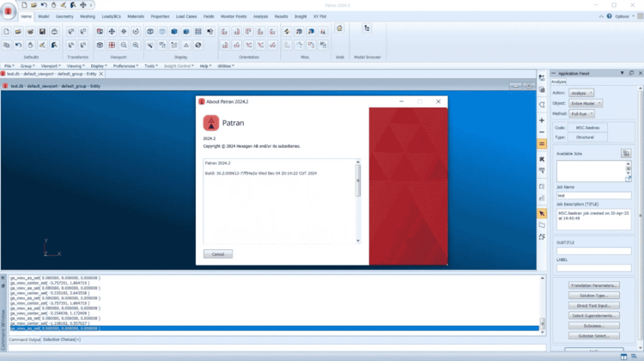Switch to the Loads/BCs ribbon tab
Image resolution: width=644 pixels, height=361 pixels.
pos(112,16)
